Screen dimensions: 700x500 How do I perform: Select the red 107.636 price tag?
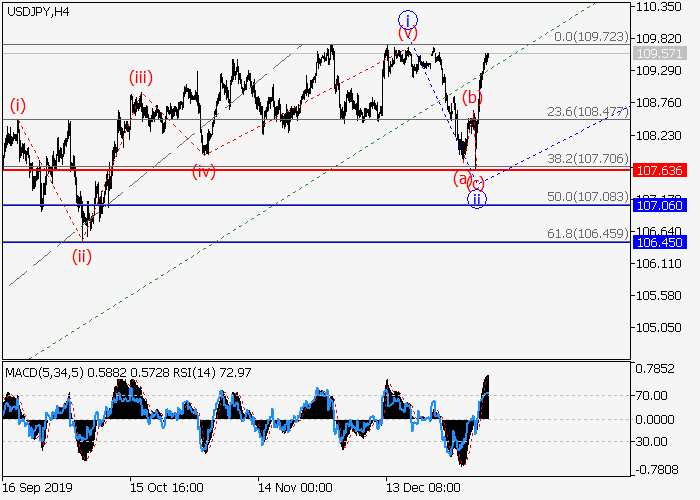pos(656,170)
